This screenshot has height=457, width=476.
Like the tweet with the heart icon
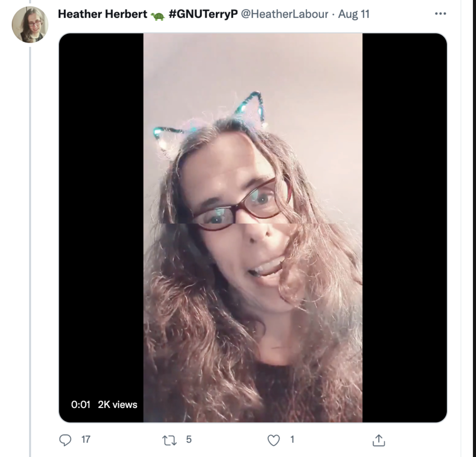[x=274, y=440]
